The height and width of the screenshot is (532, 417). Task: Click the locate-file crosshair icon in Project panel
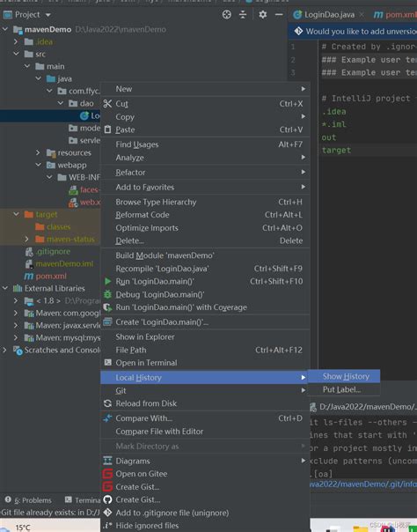[227, 15]
